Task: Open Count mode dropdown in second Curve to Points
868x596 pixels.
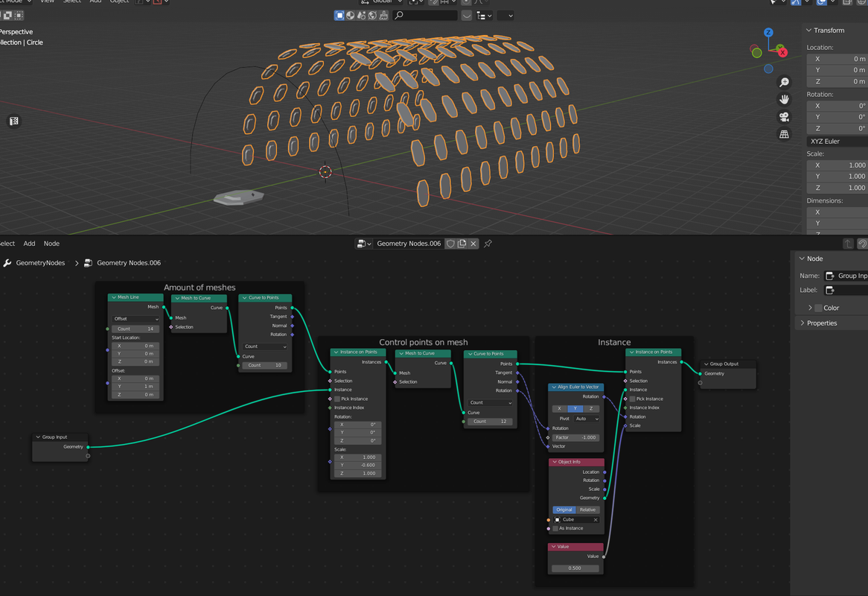Action: [x=491, y=403]
